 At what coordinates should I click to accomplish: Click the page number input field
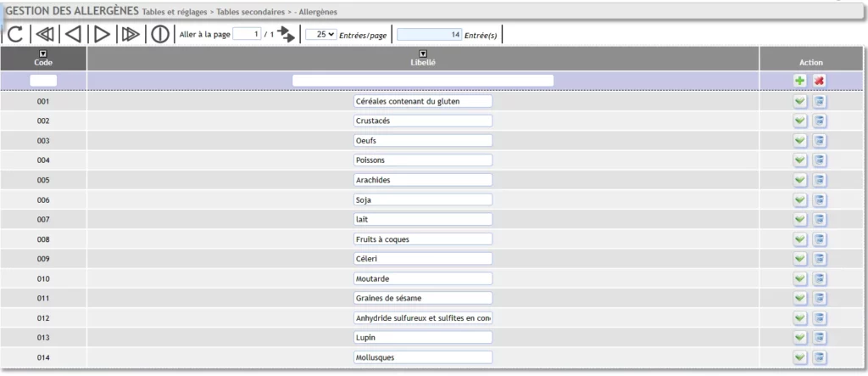(x=246, y=34)
